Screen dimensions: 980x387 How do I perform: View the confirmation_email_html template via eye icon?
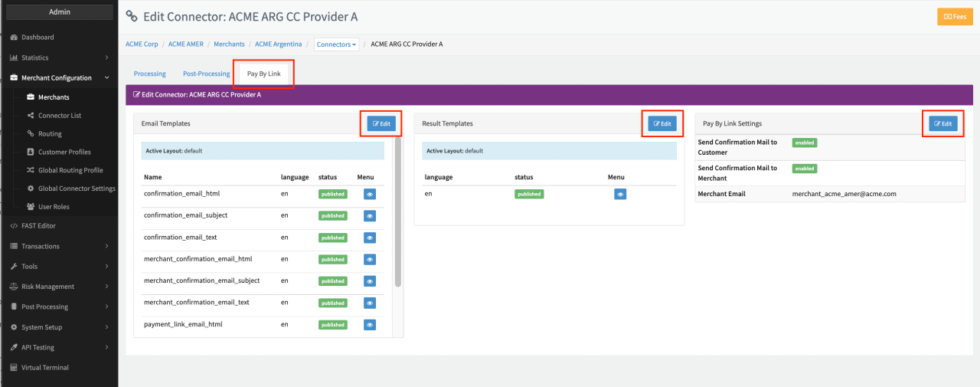pyautogui.click(x=370, y=195)
